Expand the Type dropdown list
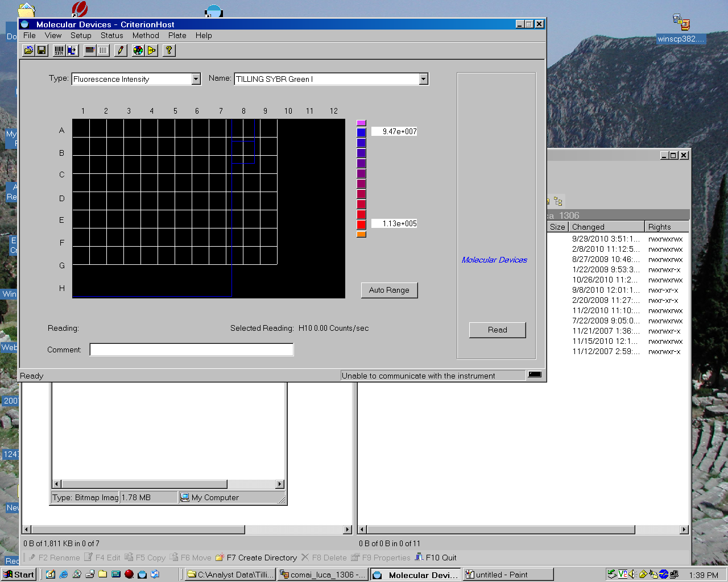This screenshot has width=728, height=582. [196, 79]
